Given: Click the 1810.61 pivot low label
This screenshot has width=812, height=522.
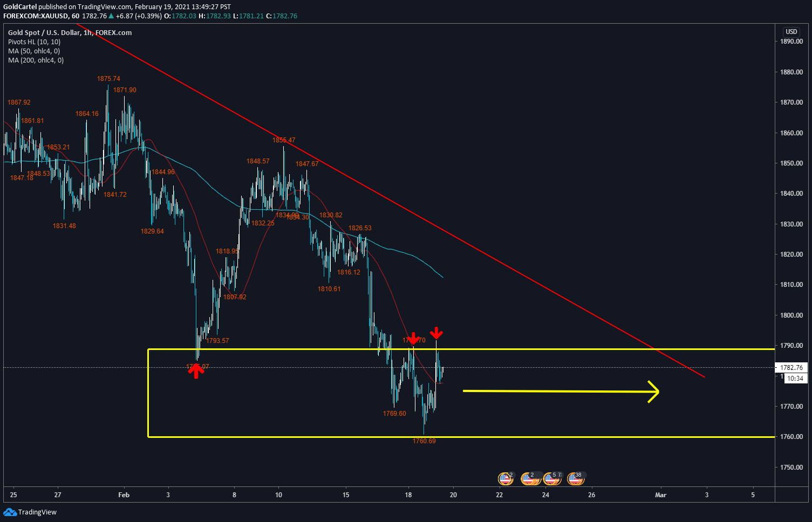Looking at the screenshot, I should click(x=329, y=289).
